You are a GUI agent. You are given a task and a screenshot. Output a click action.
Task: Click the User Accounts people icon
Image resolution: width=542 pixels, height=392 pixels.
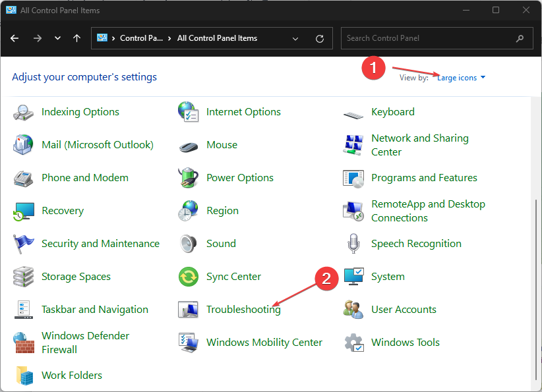point(353,310)
